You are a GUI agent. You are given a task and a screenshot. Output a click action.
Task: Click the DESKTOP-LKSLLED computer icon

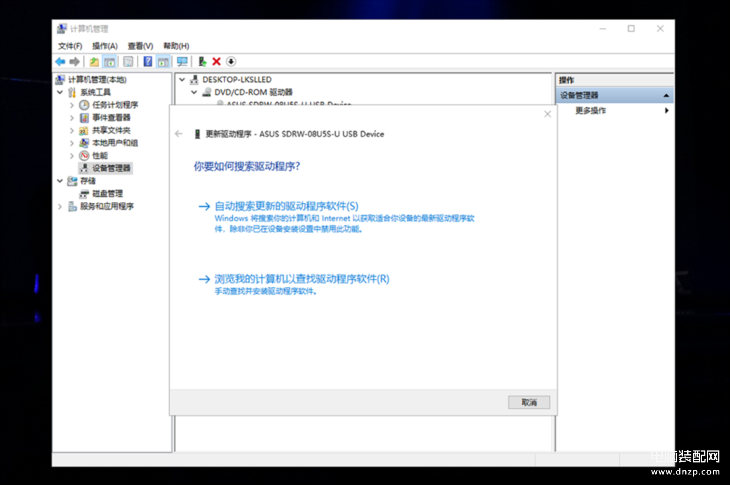click(x=195, y=80)
